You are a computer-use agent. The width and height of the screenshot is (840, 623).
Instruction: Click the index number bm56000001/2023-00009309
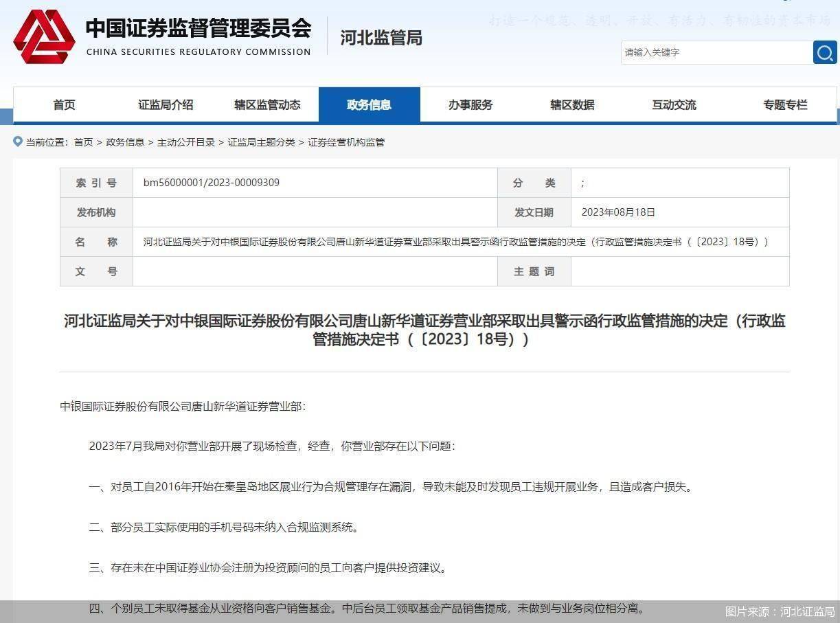[x=212, y=183]
